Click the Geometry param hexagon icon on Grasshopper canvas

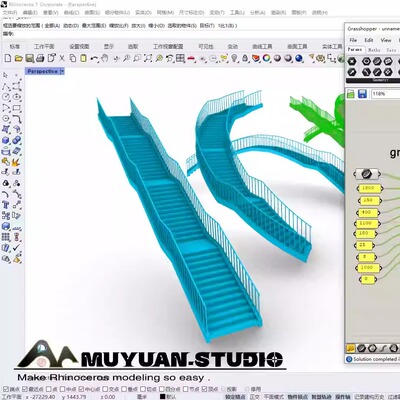coord(366,174)
